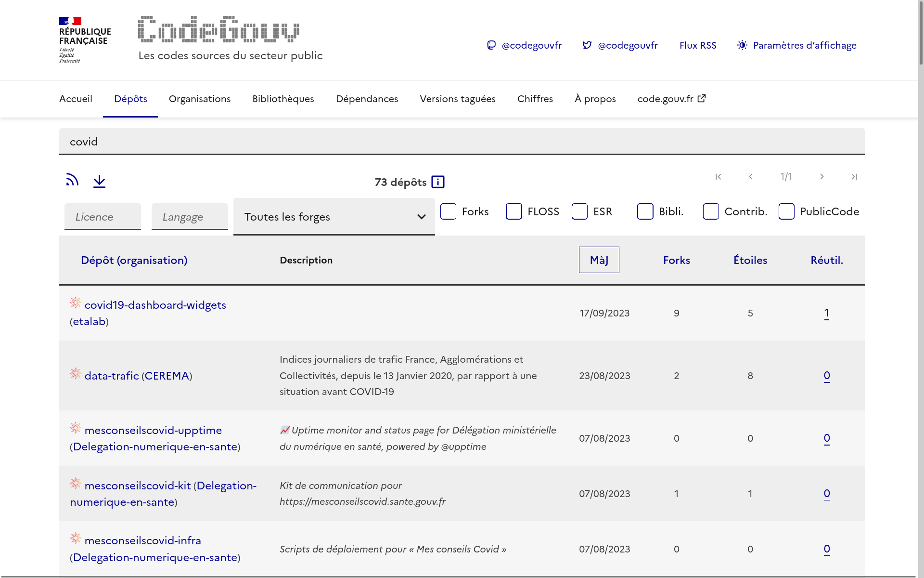The width and height of the screenshot is (924, 578).
Task: Go to previous results page
Action: [751, 177]
